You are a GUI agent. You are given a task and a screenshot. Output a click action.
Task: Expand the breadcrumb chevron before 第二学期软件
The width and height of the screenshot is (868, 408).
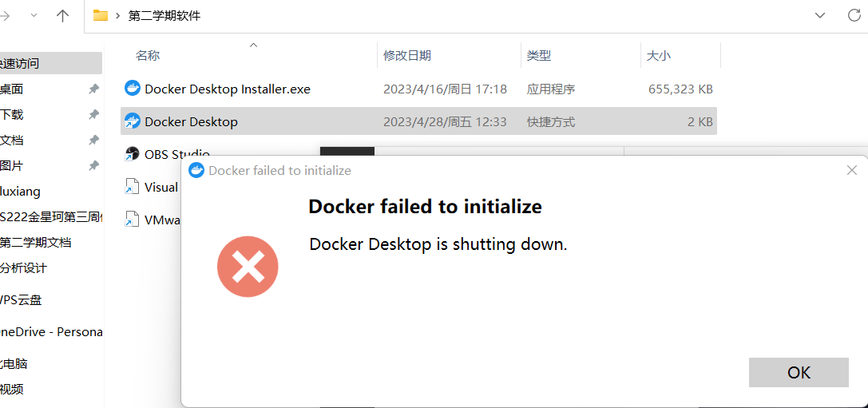click(x=117, y=15)
